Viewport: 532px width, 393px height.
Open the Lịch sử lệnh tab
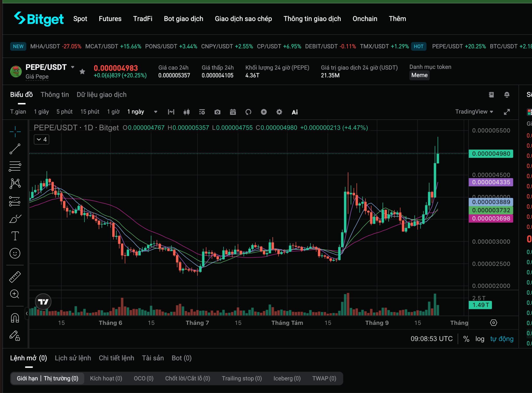click(73, 358)
